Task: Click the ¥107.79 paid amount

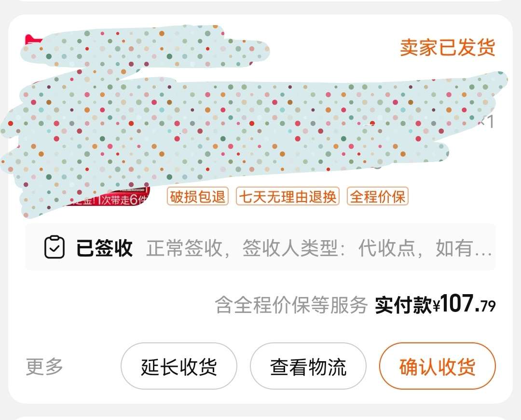Action: 464,305
